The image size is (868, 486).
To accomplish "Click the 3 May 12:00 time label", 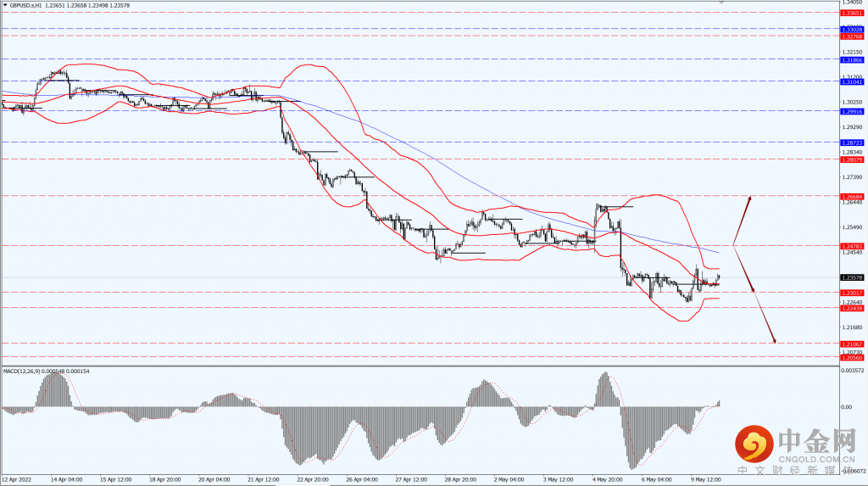I will pyautogui.click(x=558, y=480).
